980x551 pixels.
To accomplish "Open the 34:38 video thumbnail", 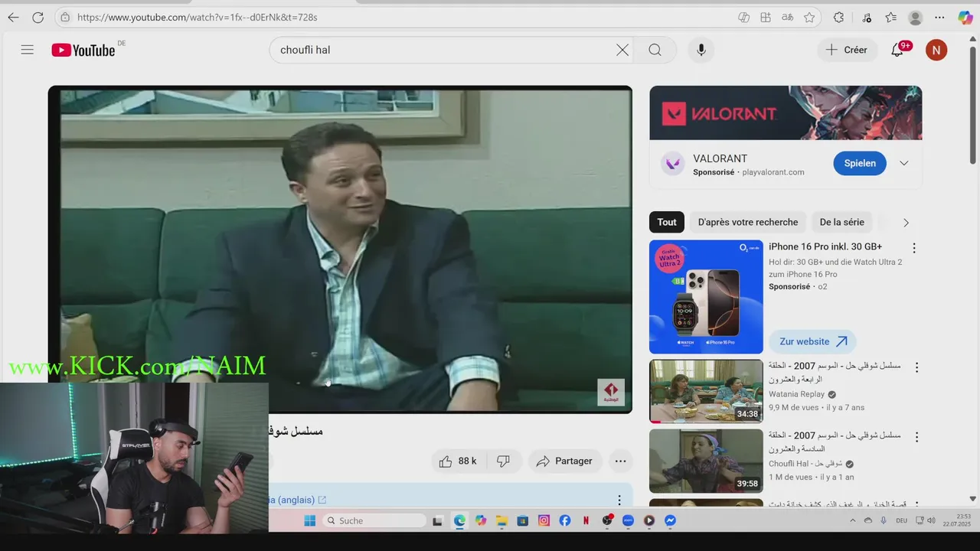I will (706, 391).
